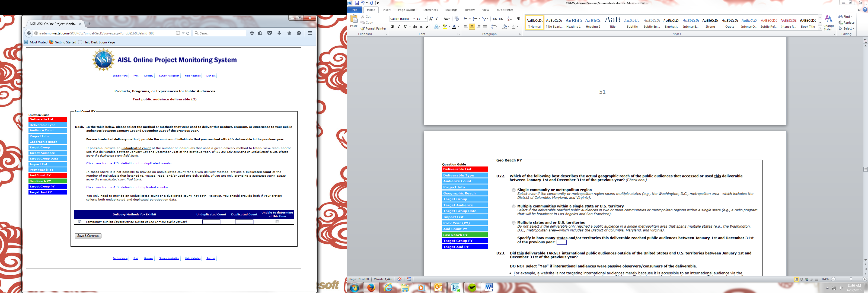The height and width of the screenshot is (293, 868).
Task: Toggle bold formatting in Word ribbon
Action: (392, 27)
